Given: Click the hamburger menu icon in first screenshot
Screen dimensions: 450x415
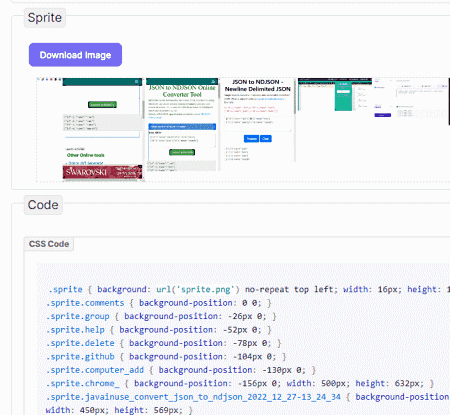Looking at the screenshot, I should pos(136,81).
